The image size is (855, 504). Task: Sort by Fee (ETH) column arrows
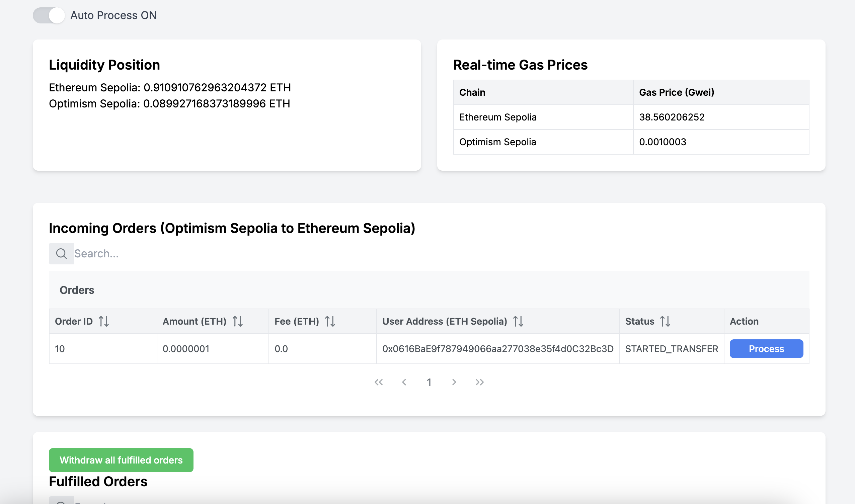(330, 321)
